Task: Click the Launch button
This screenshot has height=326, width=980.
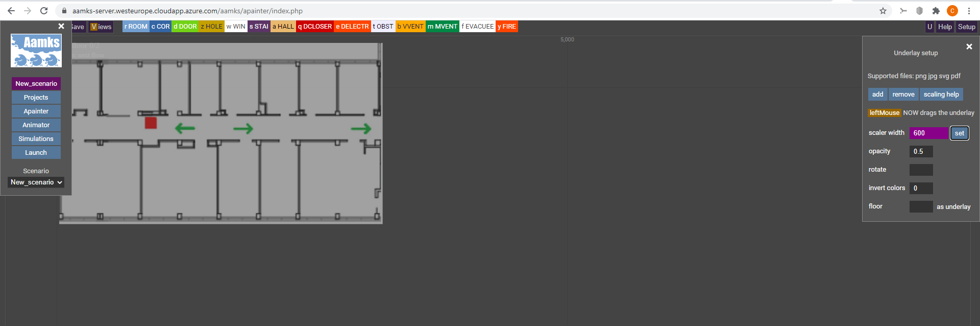Action: tap(36, 152)
